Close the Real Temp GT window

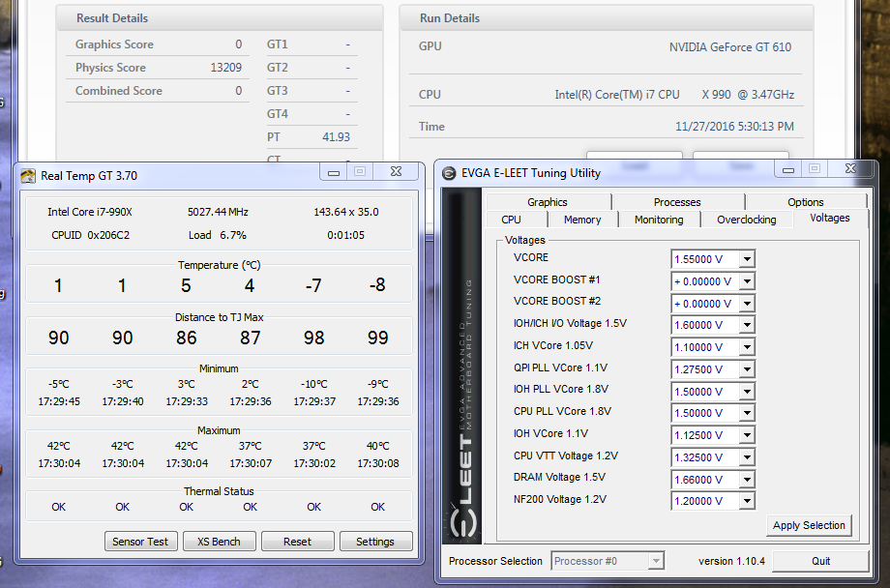tap(397, 172)
